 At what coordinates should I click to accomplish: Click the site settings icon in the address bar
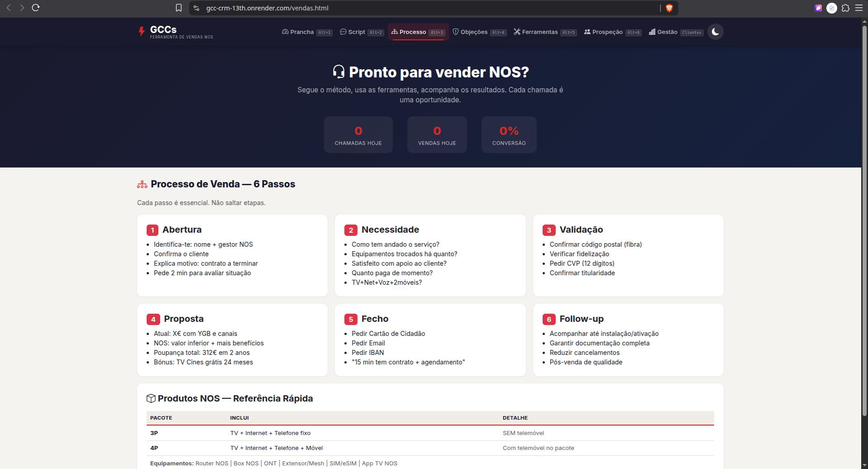(196, 8)
